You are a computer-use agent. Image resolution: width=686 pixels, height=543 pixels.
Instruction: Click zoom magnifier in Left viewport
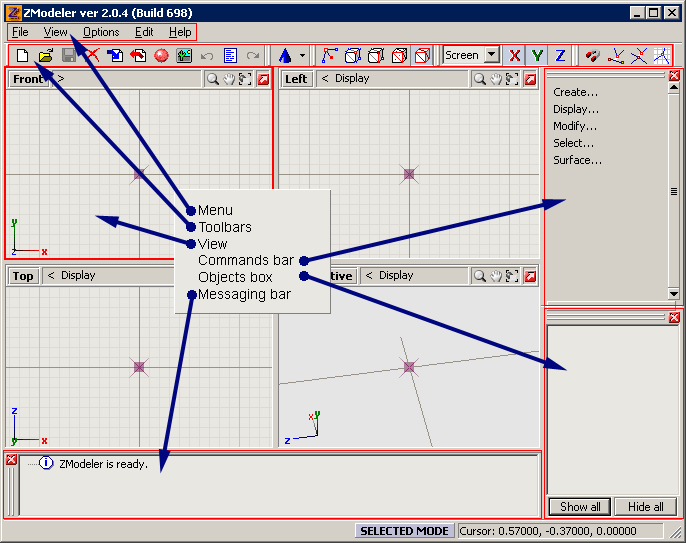pos(480,79)
